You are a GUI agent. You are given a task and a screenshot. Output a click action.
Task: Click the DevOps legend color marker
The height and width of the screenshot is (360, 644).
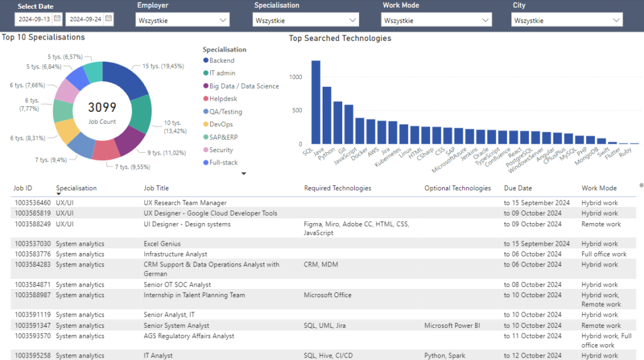click(x=206, y=124)
